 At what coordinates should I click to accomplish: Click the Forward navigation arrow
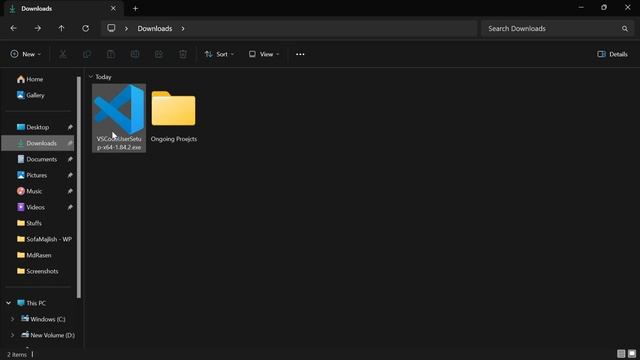click(x=38, y=29)
